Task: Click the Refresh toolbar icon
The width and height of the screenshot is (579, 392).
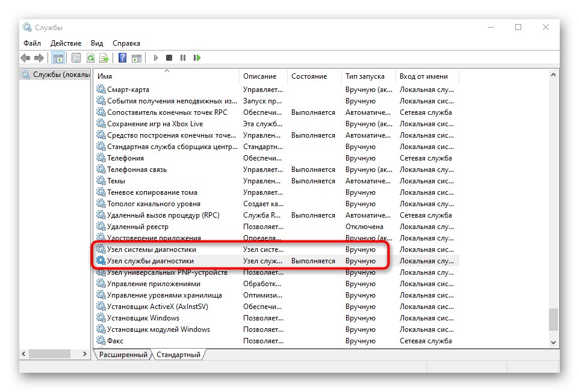Action: point(90,58)
